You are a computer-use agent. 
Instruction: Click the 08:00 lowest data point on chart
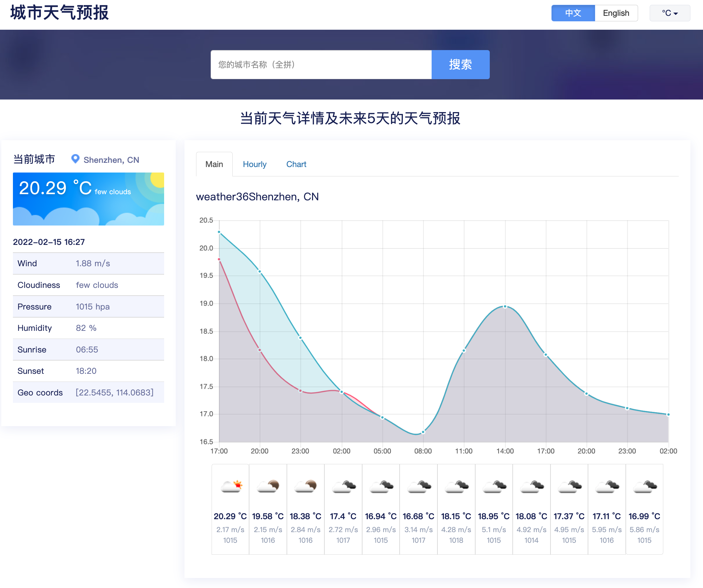tap(423, 432)
